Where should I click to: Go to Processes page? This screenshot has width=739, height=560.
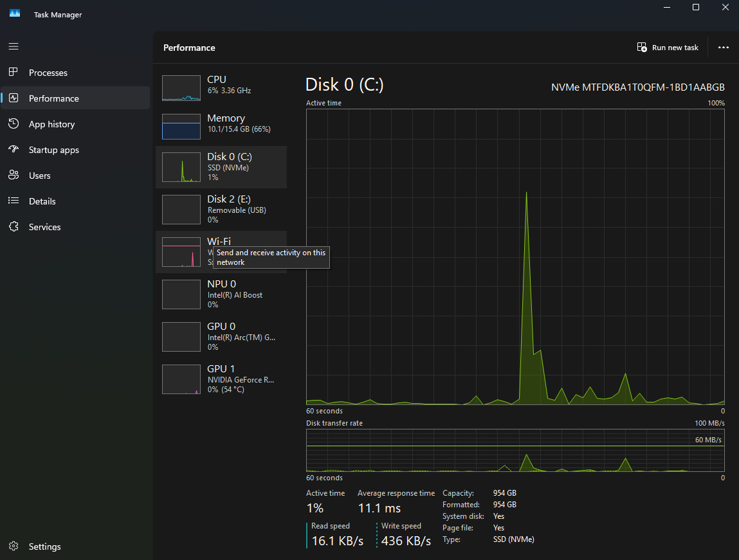[x=75, y=73]
